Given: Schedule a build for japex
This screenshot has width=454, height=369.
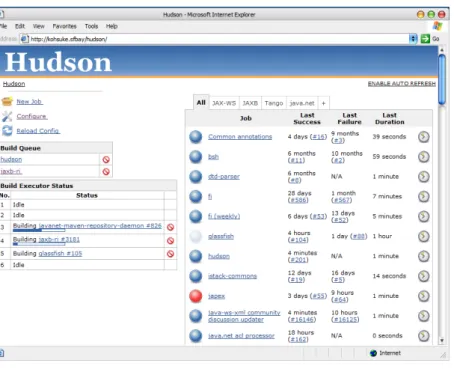Looking at the screenshot, I should [x=424, y=296].
